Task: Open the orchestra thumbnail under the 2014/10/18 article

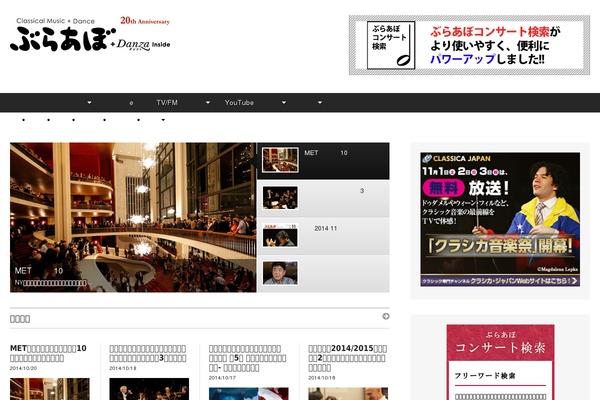Action: (149, 389)
